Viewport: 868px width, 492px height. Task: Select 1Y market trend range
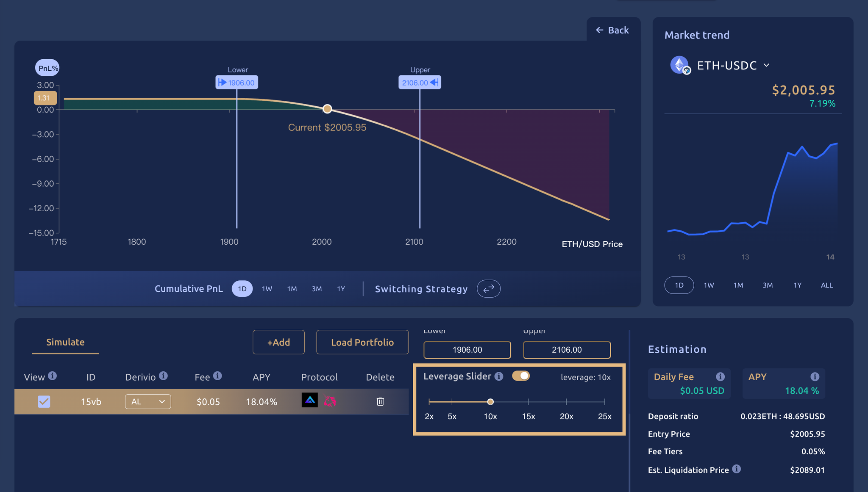coord(797,285)
